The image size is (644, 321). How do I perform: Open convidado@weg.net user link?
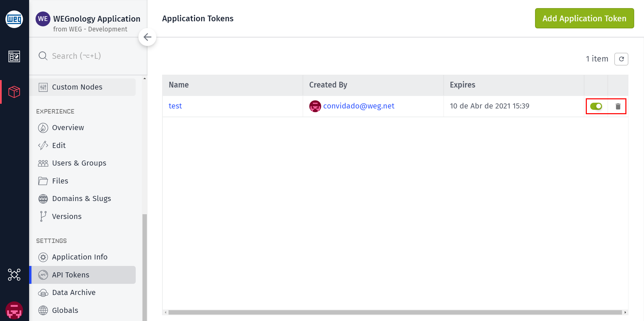point(359,106)
